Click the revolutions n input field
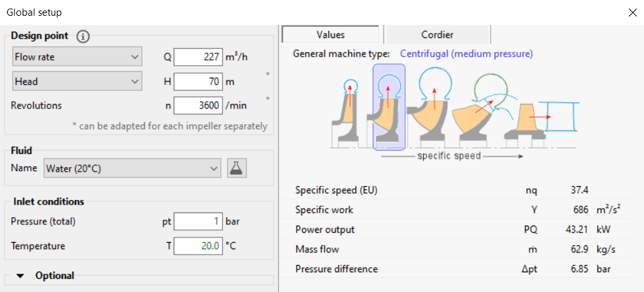This screenshot has width=644, height=292. point(199,105)
